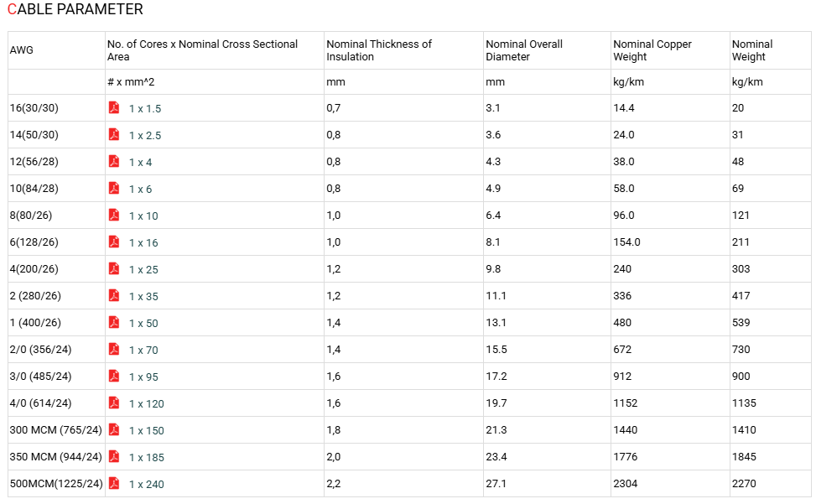Click the 1 x 240 link
This screenshot has height=504, width=816.
147,484
